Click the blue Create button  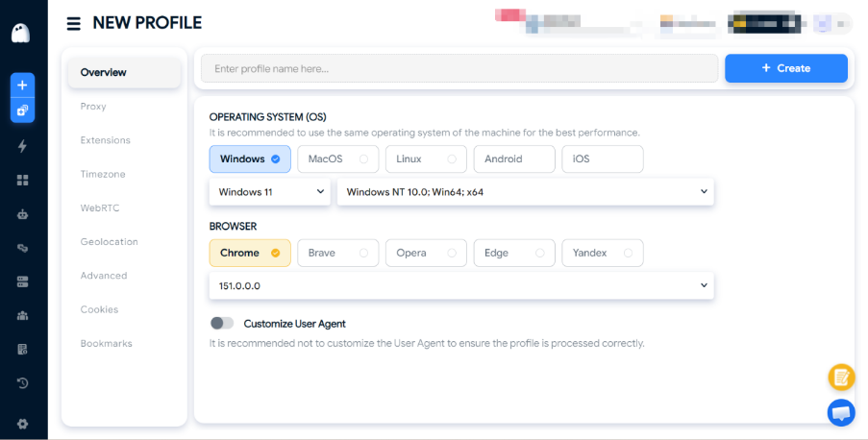click(786, 68)
